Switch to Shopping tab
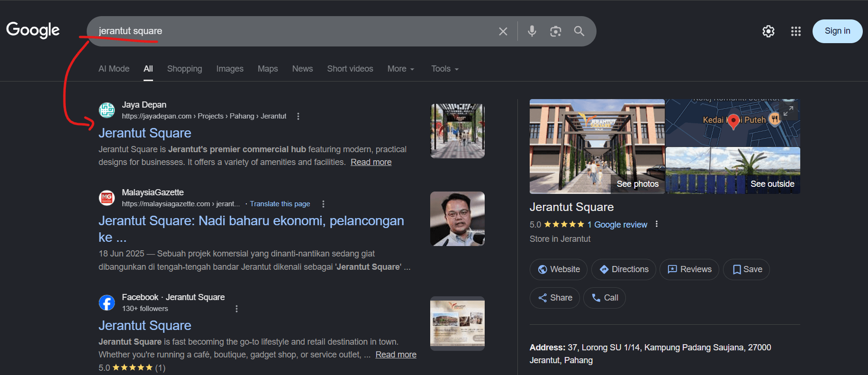Screen dimensions: 868x375 pyautogui.click(x=184, y=69)
